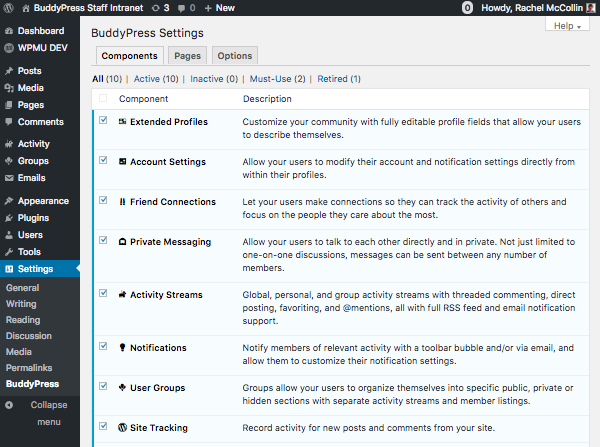Switch to the Pages tab
The width and height of the screenshot is (600, 447).
(188, 56)
